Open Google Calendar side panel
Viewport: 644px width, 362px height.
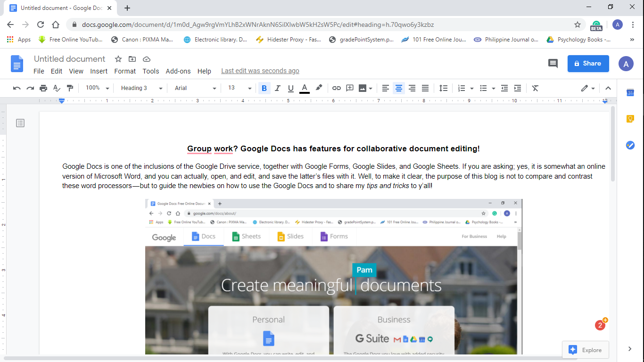pyautogui.click(x=630, y=93)
